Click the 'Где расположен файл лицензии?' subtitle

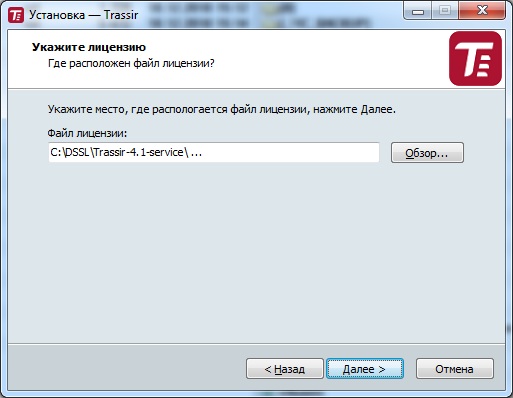click(131, 63)
